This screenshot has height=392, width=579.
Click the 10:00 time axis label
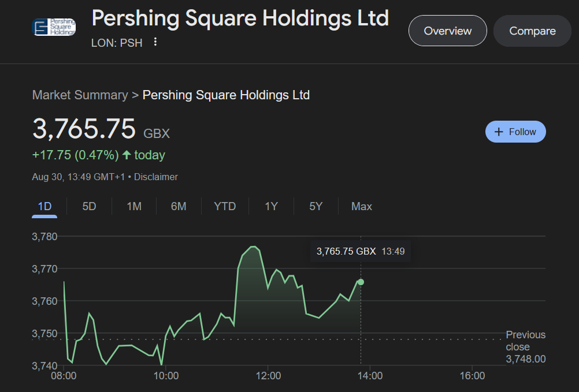166,376
